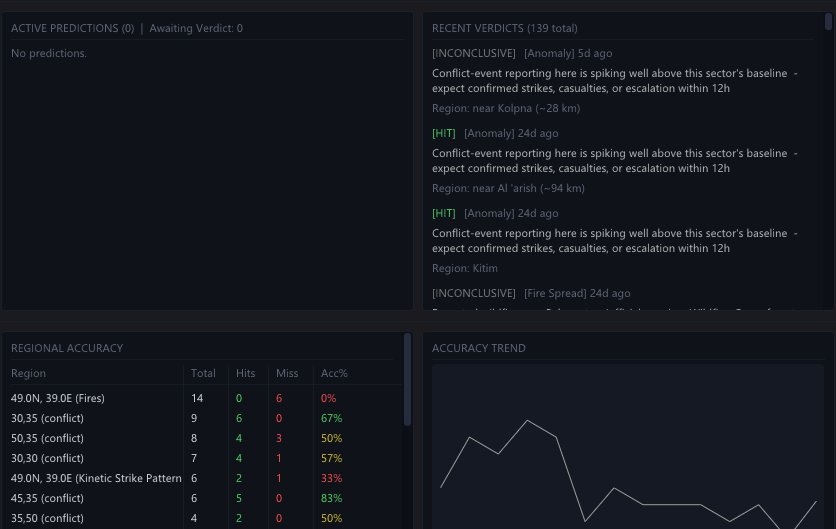Click the Total column header
Viewport: 836px width, 529px height.
pyautogui.click(x=203, y=373)
